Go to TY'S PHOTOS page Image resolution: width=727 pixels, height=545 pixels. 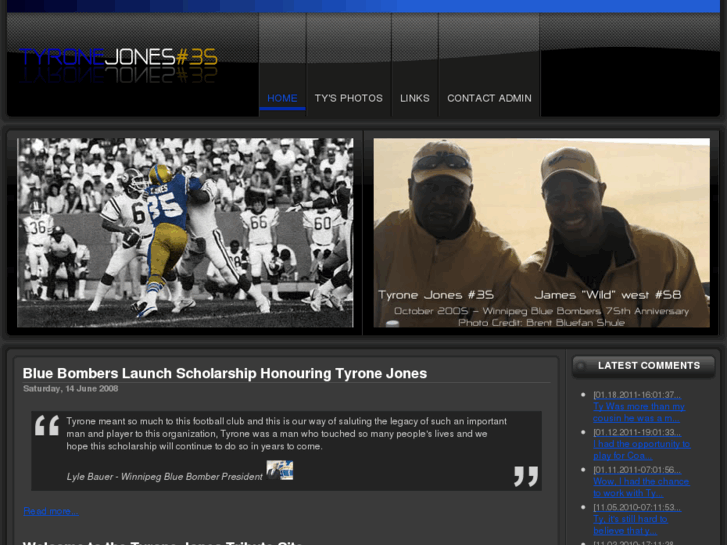click(x=349, y=98)
